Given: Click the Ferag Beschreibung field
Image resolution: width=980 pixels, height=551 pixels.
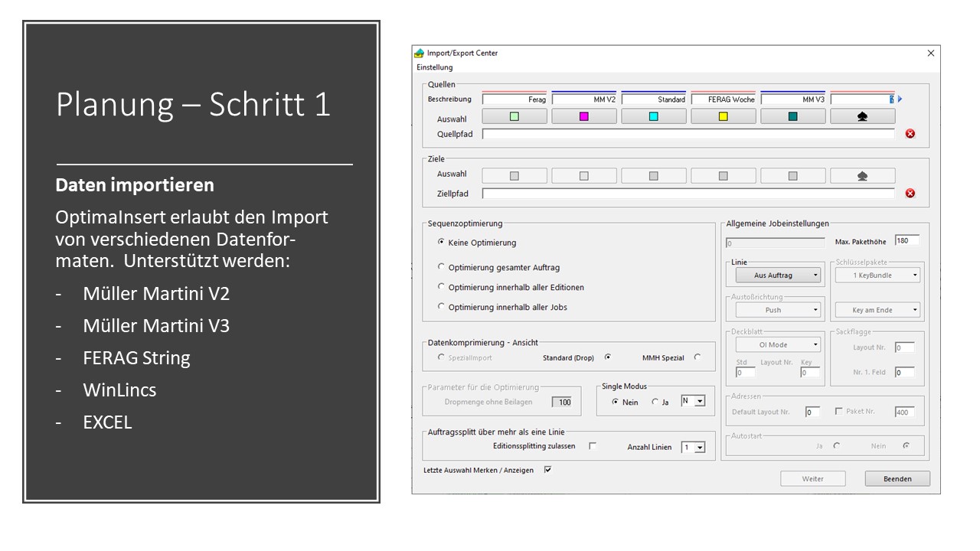Looking at the screenshot, I should [x=514, y=99].
